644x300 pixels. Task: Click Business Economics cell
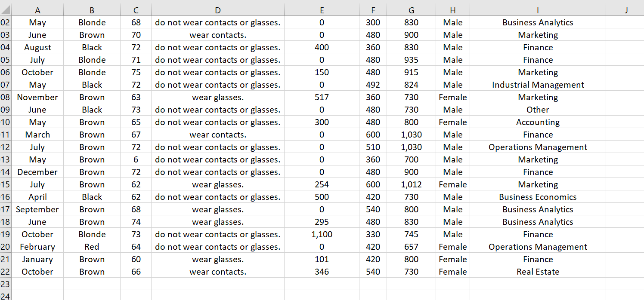coord(538,197)
